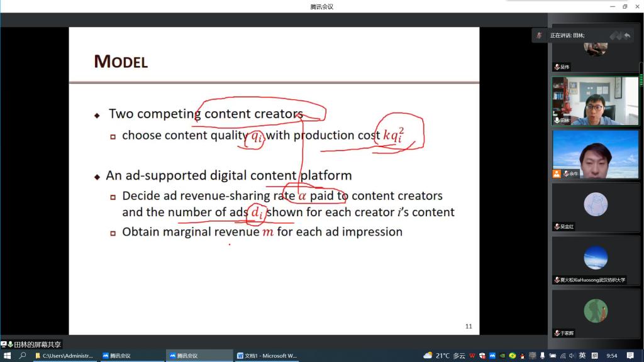This screenshot has height=362, width=644.
Task: Switch to 文档1 Microsoft Word taskbar item
Action: (x=267, y=356)
